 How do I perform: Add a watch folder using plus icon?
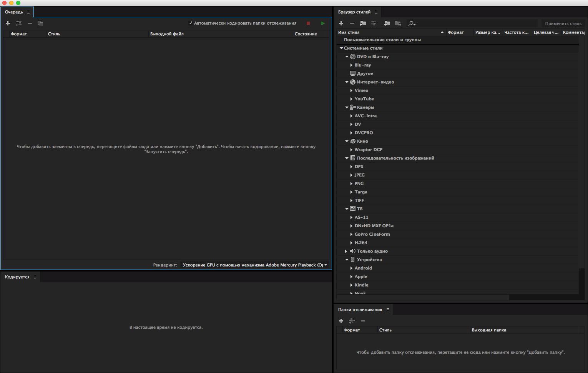(x=341, y=321)
